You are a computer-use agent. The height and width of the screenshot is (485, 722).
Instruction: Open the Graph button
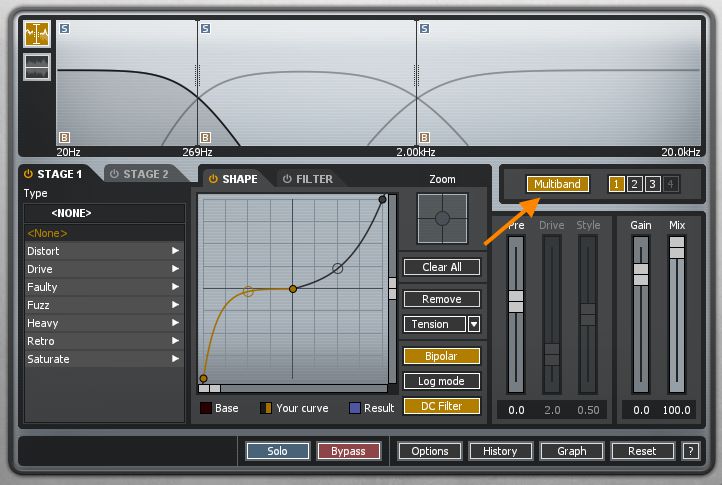pos(571,451)
